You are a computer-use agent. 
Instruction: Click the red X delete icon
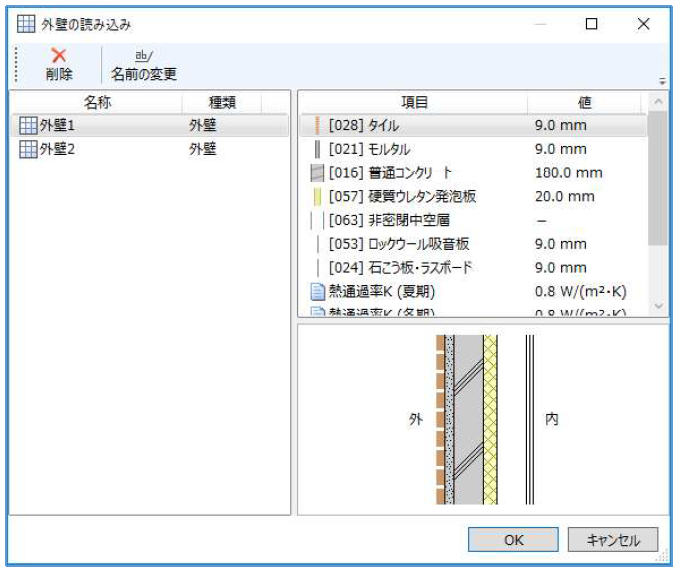point(58,57)
